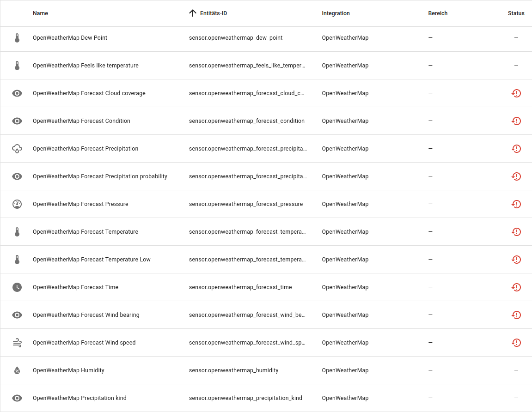Viewport: 532px width, 412px height.
Task: Open the OpenWeatherMap Forecast Precipitation name
Action: pos(86,149)
